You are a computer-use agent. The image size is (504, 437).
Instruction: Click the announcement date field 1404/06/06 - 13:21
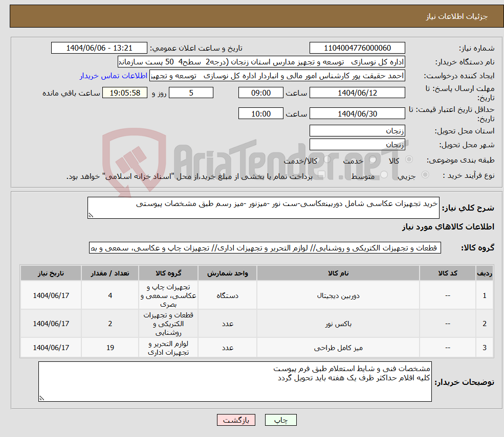point(99,48)
